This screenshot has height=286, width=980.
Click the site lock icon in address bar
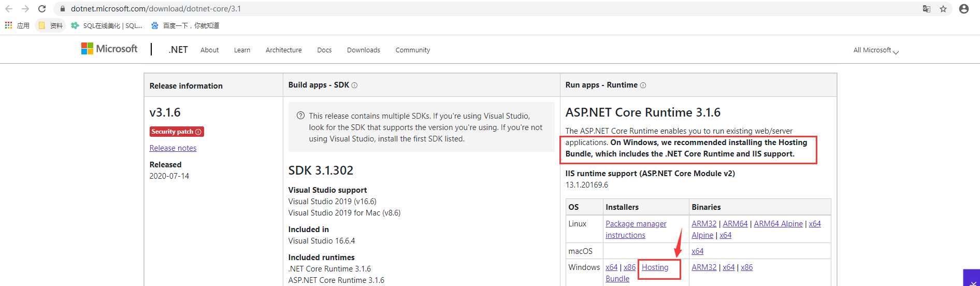pyautogui.click(x=63, y=9)
